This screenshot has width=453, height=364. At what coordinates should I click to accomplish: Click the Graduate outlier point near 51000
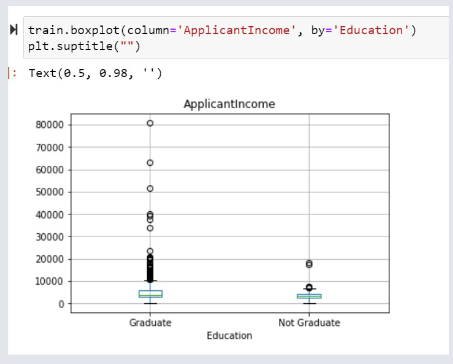[x=150, y=189]
